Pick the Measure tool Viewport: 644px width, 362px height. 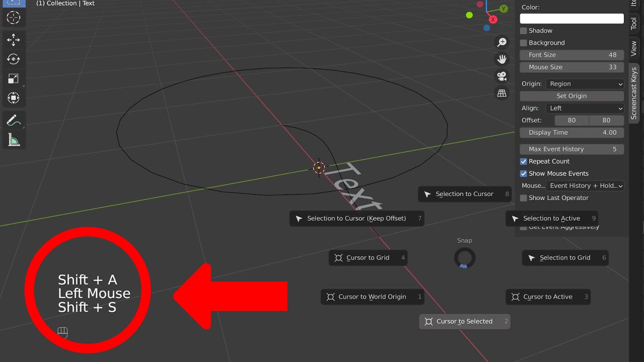tap(14, 140)
